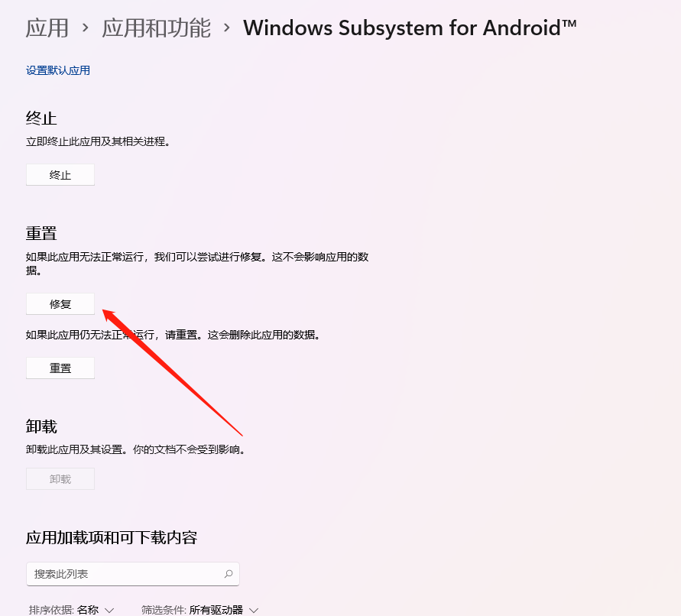Click the magnifier icon in the search box
The image size is (681, 616).
(x=229, y=574)
